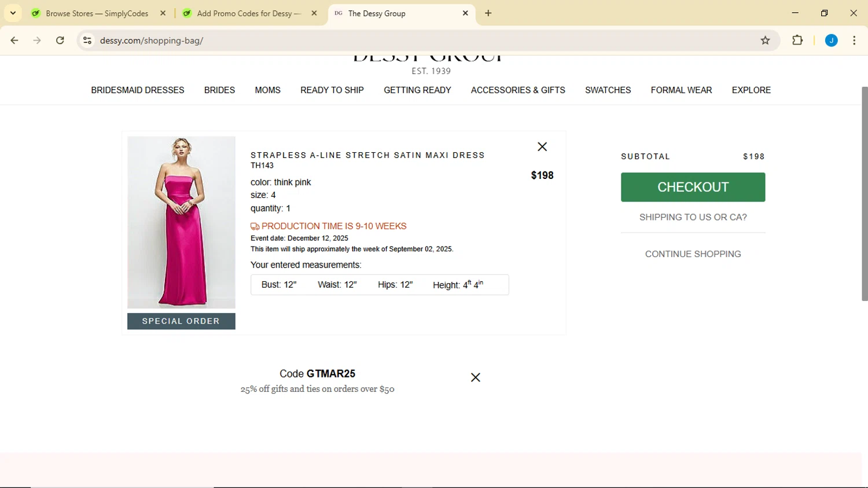Click the Special Order badge under image

pos(181,321)
